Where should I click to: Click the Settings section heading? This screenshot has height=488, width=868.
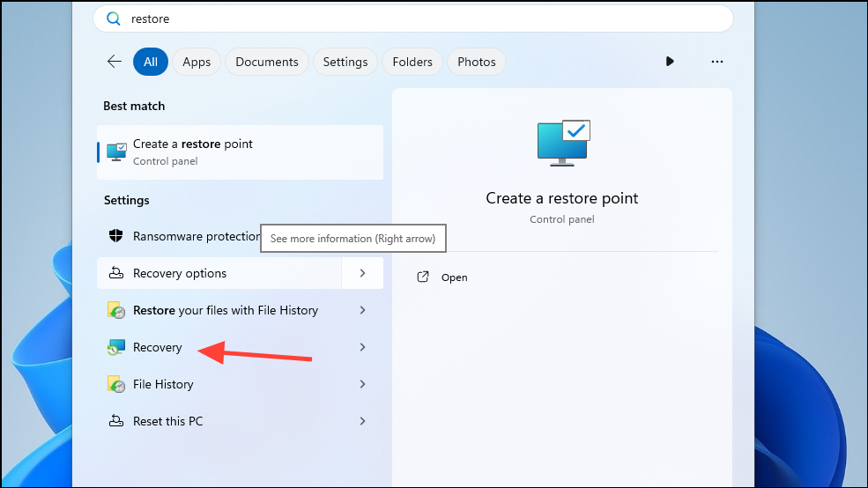127,200
